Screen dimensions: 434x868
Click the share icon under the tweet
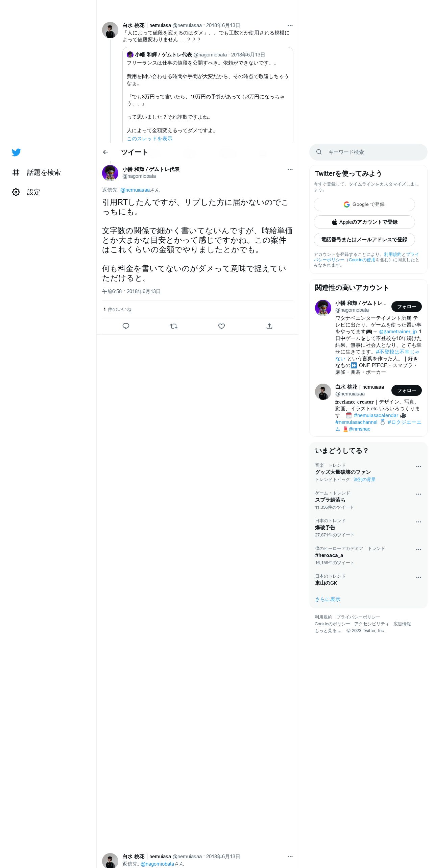pyautogui.click(x=269, y=326)
